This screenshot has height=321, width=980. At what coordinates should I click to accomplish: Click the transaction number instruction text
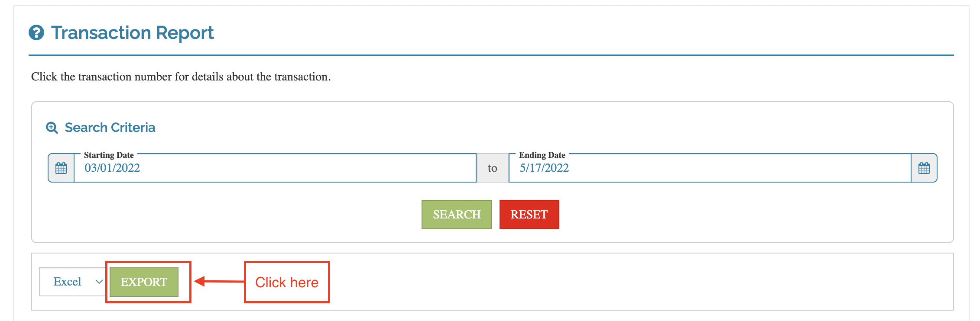click(181, 77)
